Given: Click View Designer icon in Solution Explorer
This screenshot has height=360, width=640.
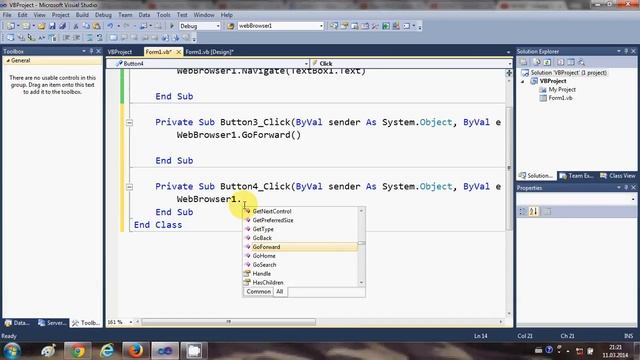Looking at the screenshot, I should coord(571,62).
